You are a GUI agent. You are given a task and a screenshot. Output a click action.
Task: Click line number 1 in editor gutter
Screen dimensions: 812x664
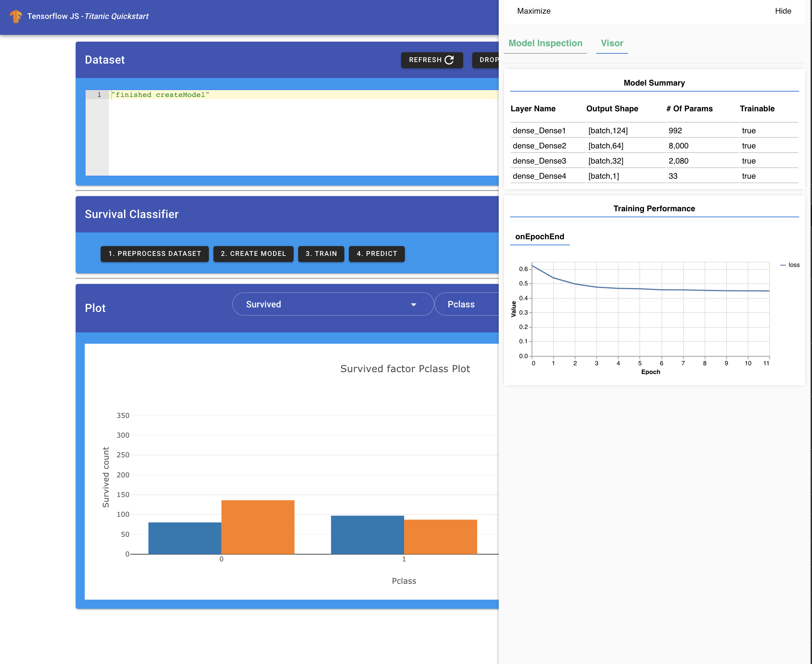(x=99, y=95)
